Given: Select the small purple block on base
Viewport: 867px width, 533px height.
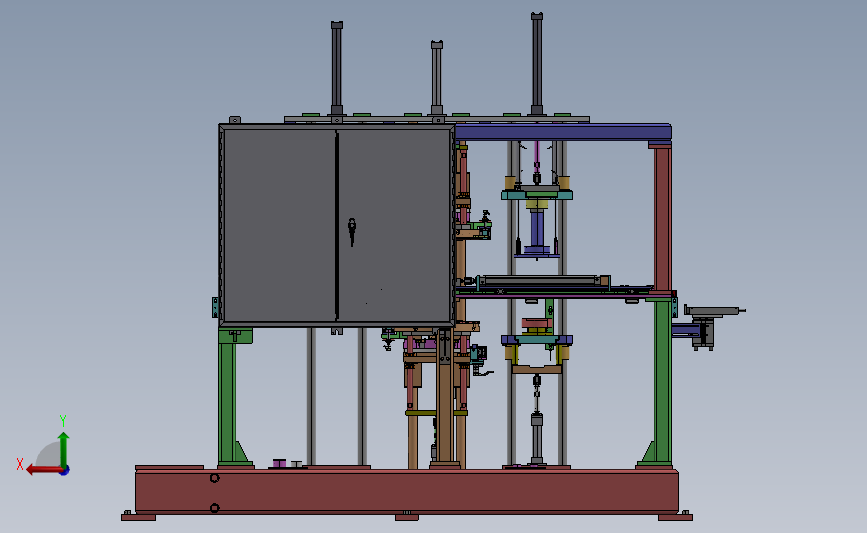Looking at the screenshot, I should [279, 463].
